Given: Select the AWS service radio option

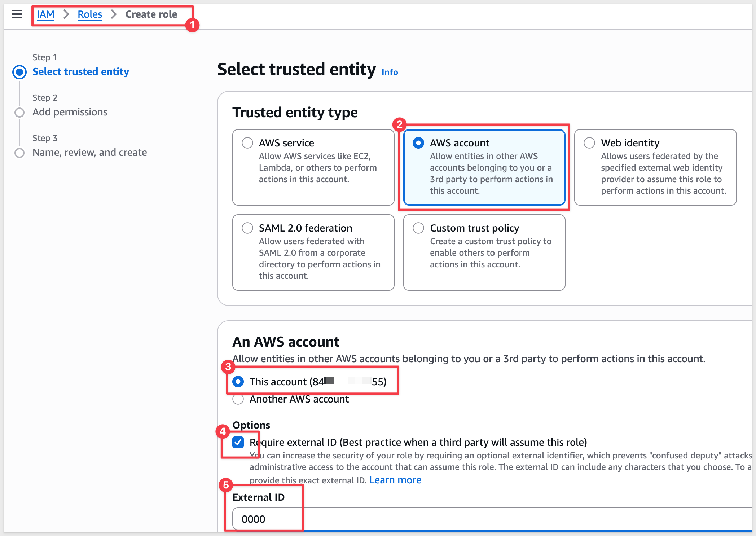Looking at the screenshot, I should click(x=247, y=143).
